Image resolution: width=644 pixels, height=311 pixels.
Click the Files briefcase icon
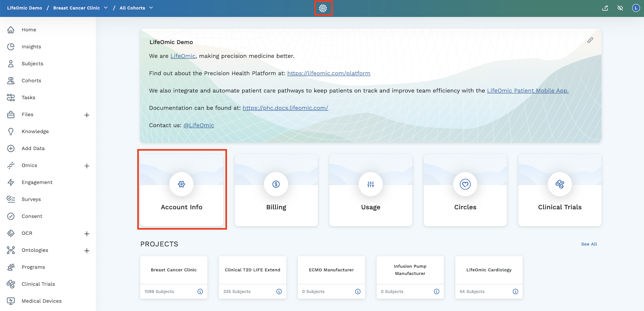pyautogui.click(x=11, y=114)
